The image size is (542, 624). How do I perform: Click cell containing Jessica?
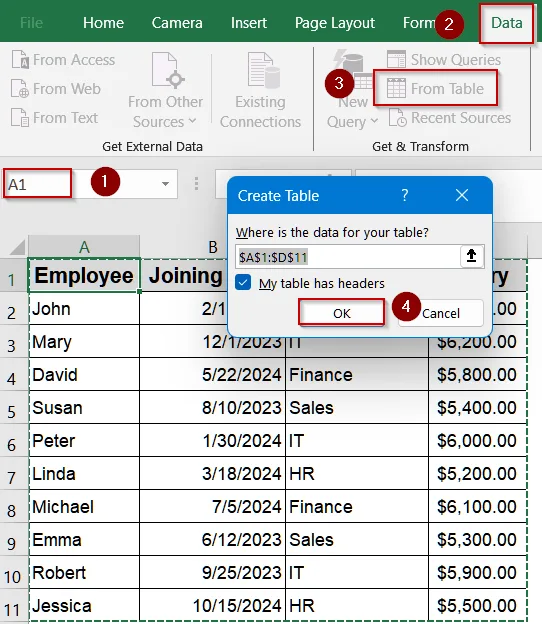coord(84,606)
